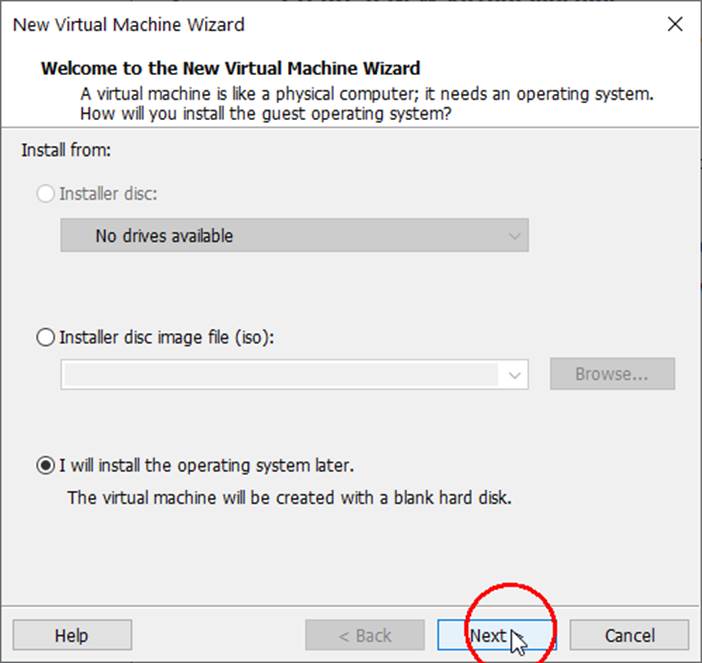The height and width of the screenshot is (663, 702).
Task: Click the Install from: label
Action: 66,151
